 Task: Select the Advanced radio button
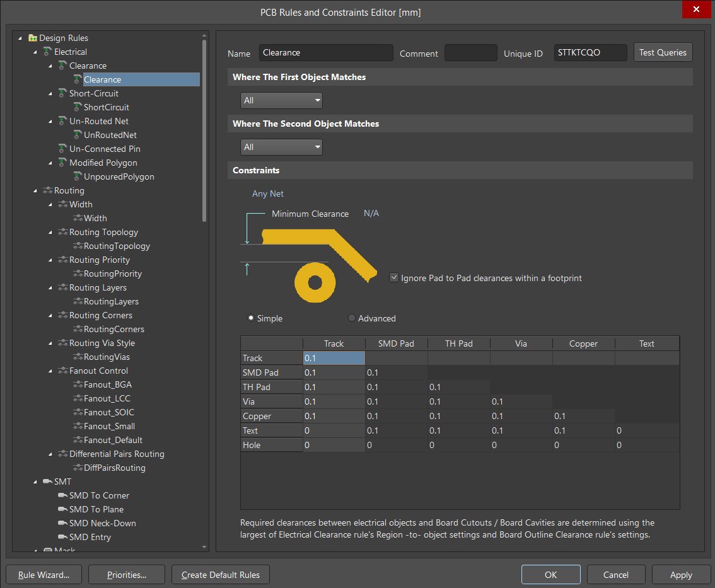click(352, 318)
